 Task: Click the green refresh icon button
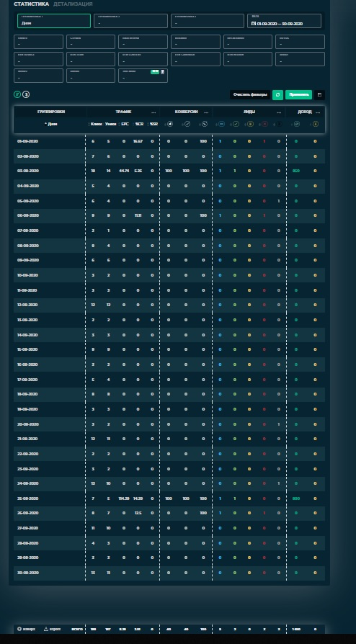[x=278, y=95]
